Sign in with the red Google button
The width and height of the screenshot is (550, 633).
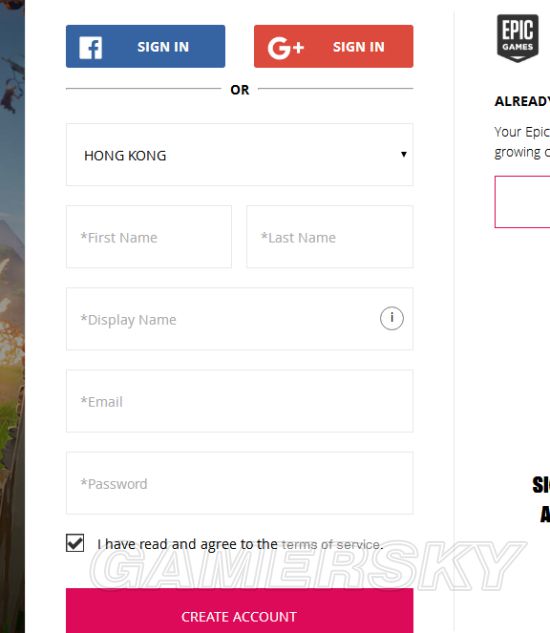334,46
